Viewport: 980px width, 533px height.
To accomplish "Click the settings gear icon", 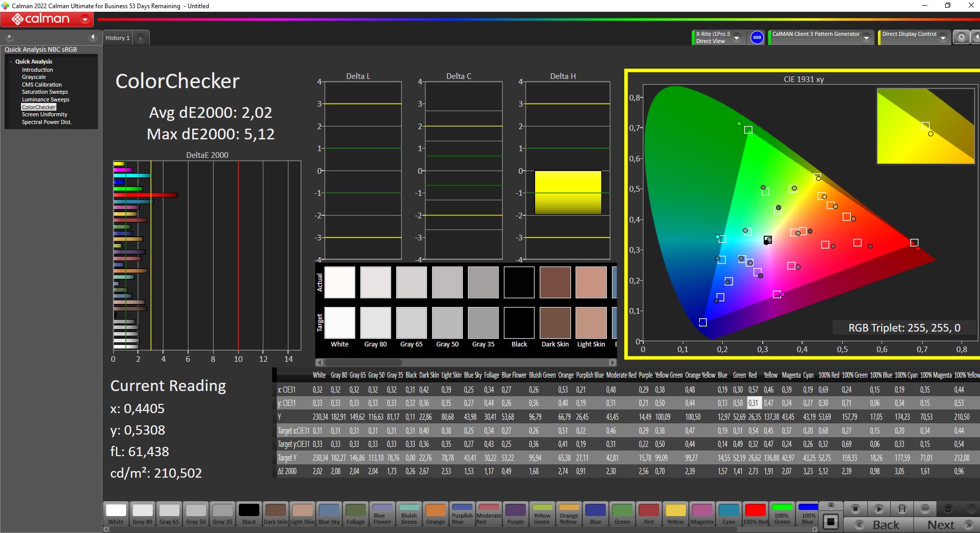I will pos(962,37).
